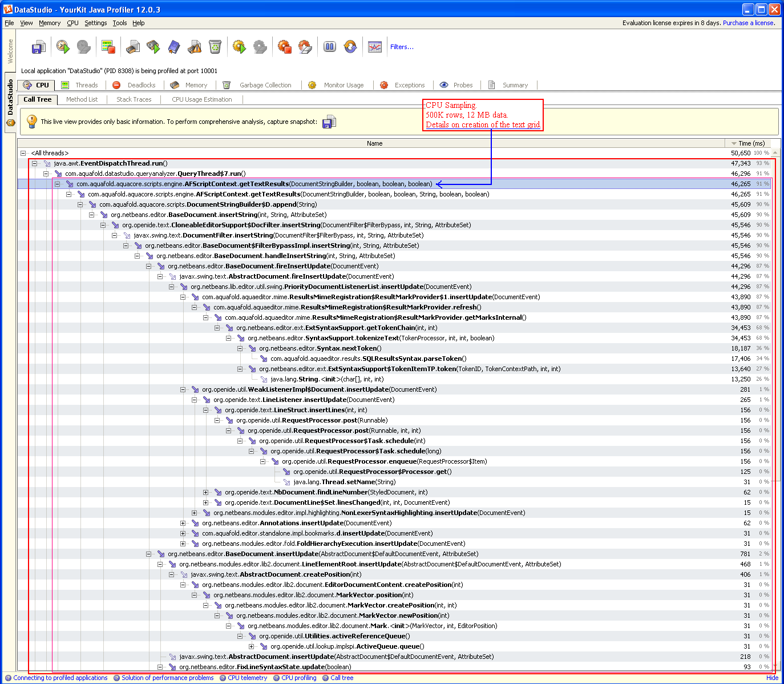Image resolution: width=784 pixels, height=684 pixels.
Task: Open the Tools menu
Action: coord(120,23)
